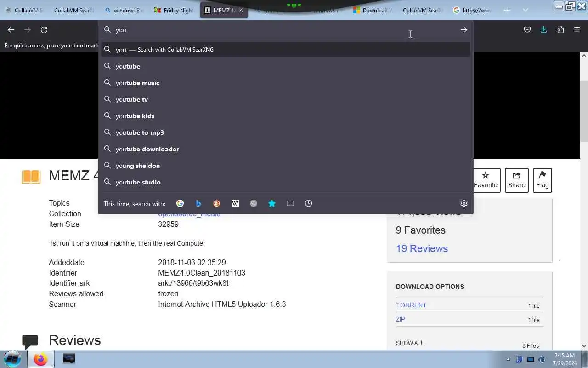This screenshot has height=368, width=588.
Task: Search this time with DuckDuckGo
Action: pos(217,203)
